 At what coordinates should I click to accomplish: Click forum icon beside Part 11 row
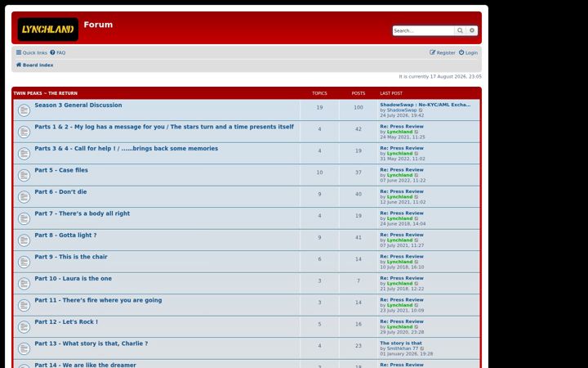(24, 305)
